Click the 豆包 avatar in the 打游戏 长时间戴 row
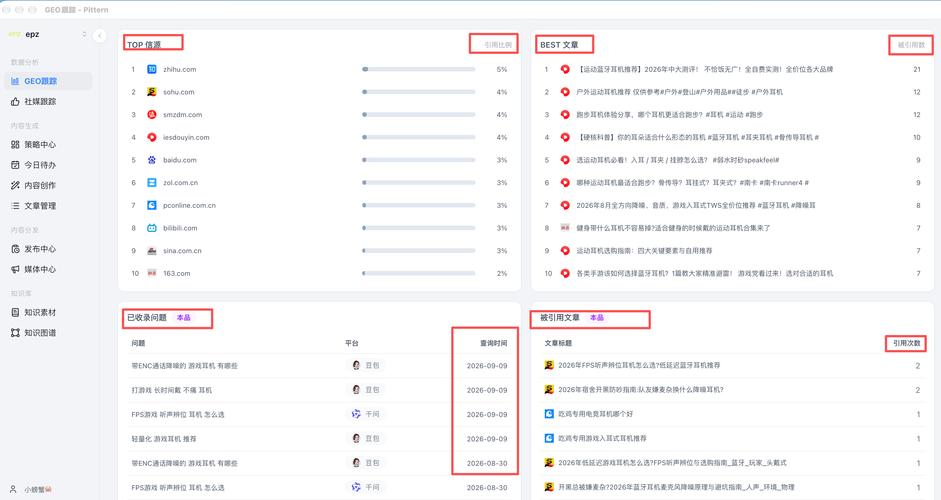941x500 pixels. point(356,390)
